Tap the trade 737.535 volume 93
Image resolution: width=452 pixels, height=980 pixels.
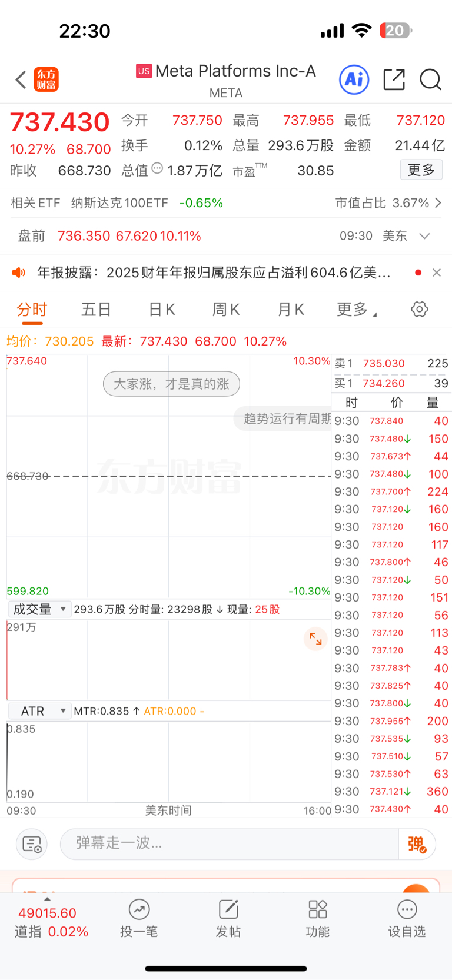pyautogui.click(x=391, y=739)
